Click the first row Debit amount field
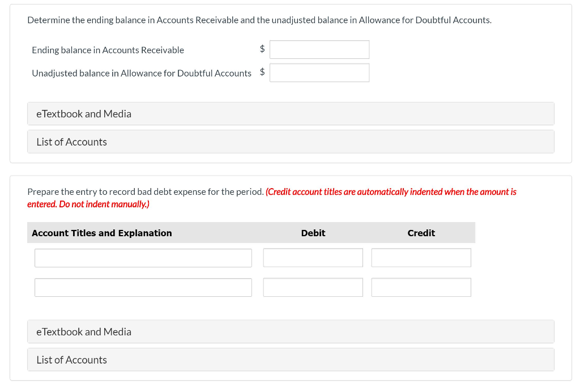The width and height of the screenshot is (580, 392). pyautogui.click(x=313, y=258)
